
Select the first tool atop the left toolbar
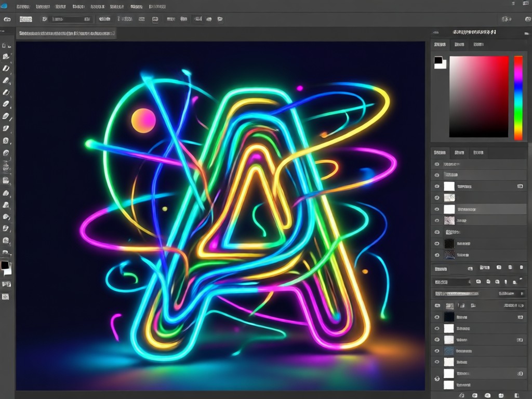[6, 45]
